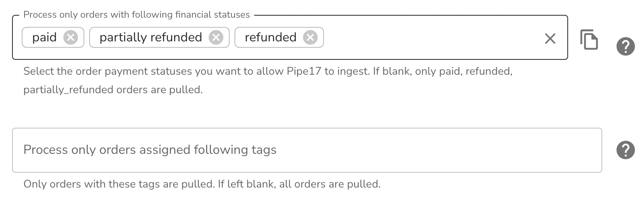Click the financial statuses field legend text

pyautogui.click(x=137, y=15)
